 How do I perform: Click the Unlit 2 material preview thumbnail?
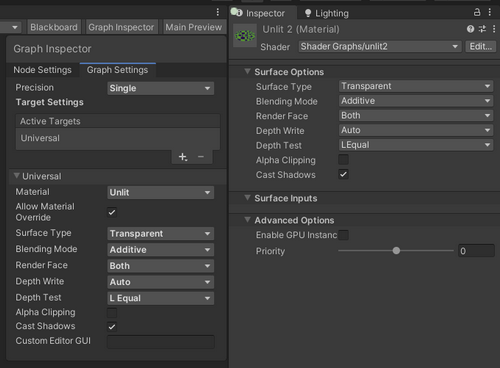click(x=245, y=36)
